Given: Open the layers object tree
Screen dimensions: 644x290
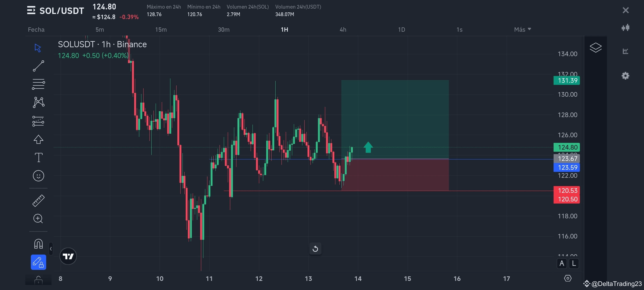Looking at the screenshot, I should pyautogui.click(x=595, y=48).
